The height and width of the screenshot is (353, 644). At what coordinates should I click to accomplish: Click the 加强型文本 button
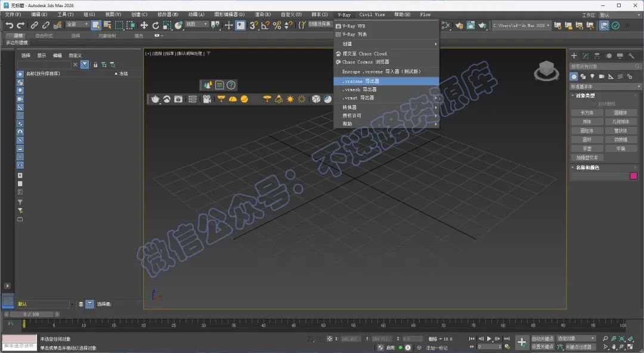(x=587, y=158)
